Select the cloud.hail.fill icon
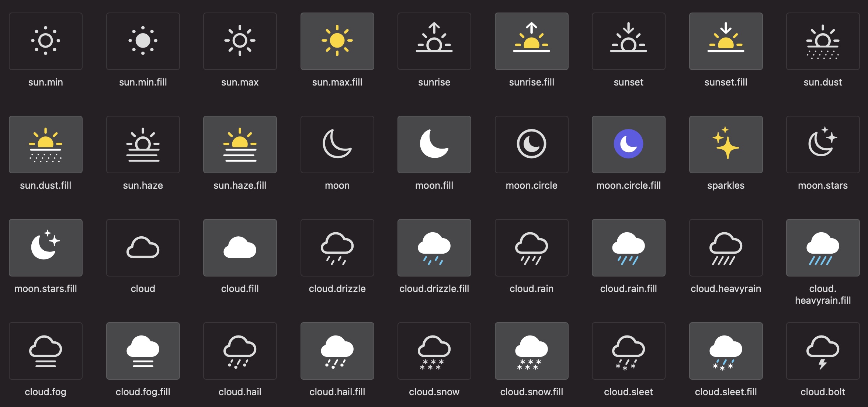The width and height of the screenshot is (868, 407). click(337, 351)
